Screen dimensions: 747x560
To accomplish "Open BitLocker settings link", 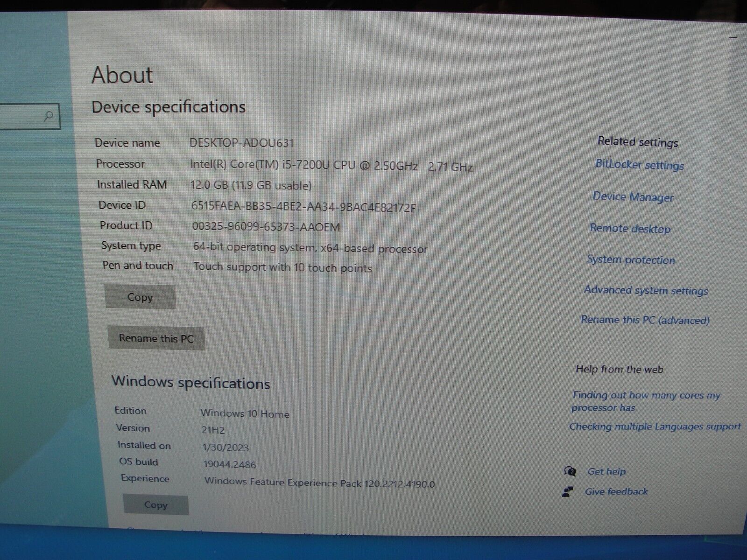I will (640, 165).
